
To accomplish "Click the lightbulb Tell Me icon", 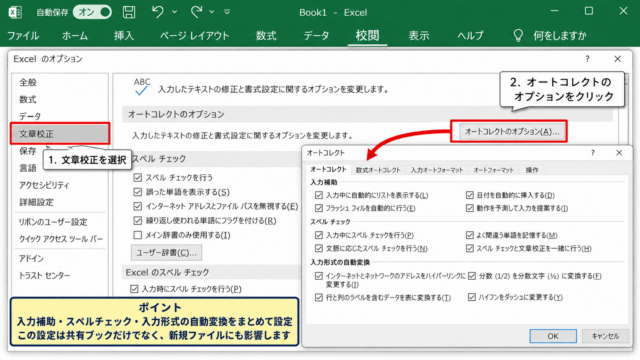I will coord(518,36).
